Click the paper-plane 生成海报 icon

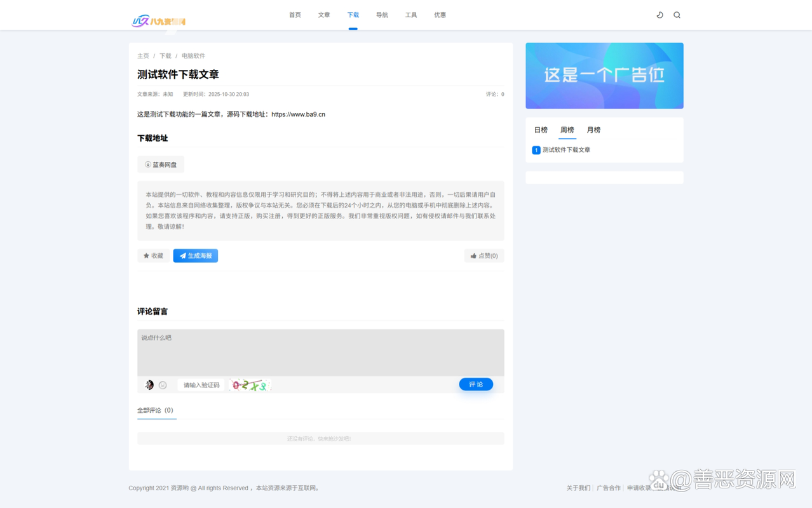pyautogui.click(x=182, y=255)
